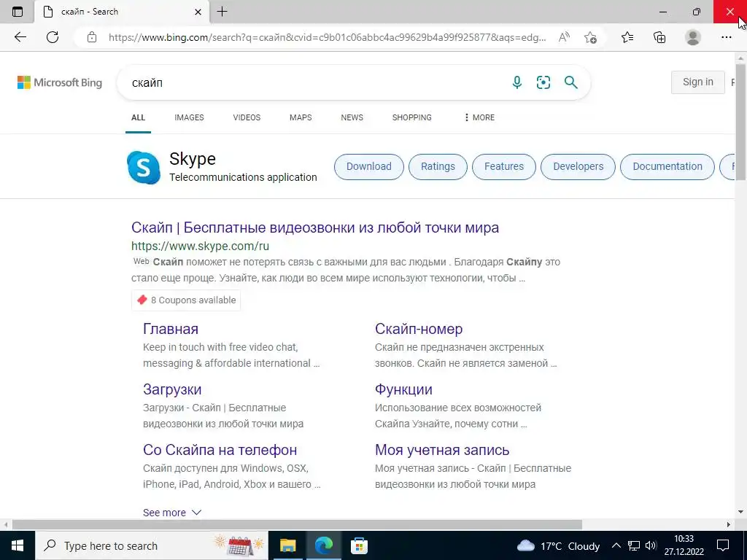Open the Favorites list

click(627, 37)
